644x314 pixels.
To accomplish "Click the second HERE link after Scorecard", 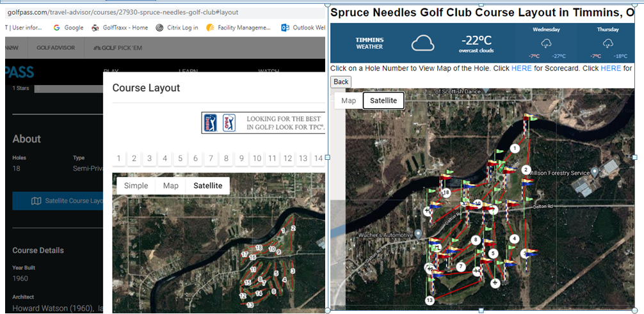I will pyautogui.click(x=611, y=68).
